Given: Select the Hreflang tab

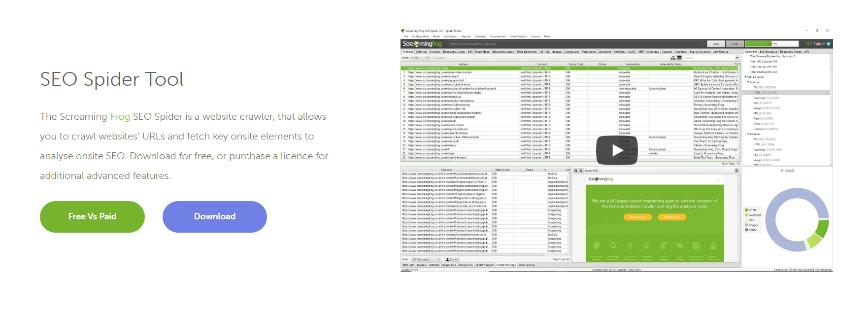Looking at the screenshot, I should tap(620, 51).
